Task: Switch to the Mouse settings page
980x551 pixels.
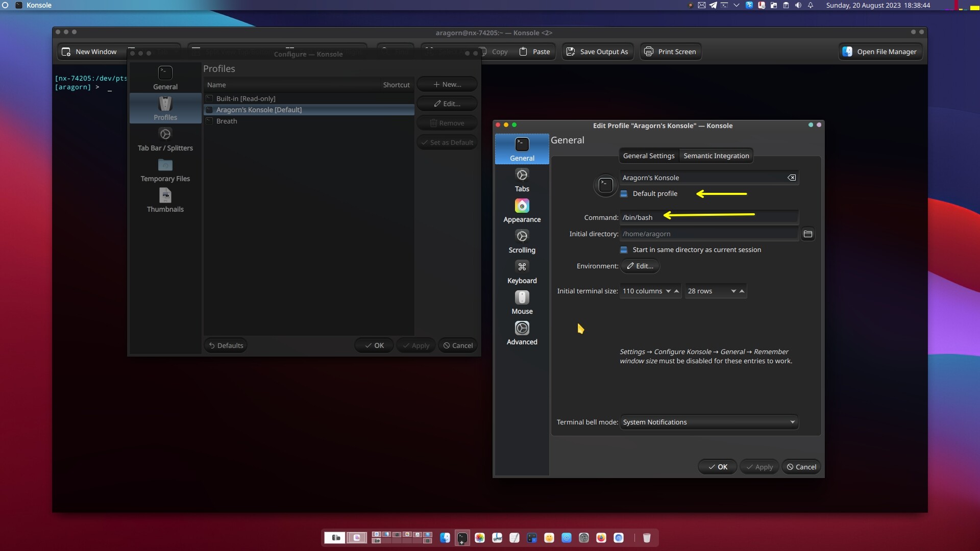Action: click(522, 303)
